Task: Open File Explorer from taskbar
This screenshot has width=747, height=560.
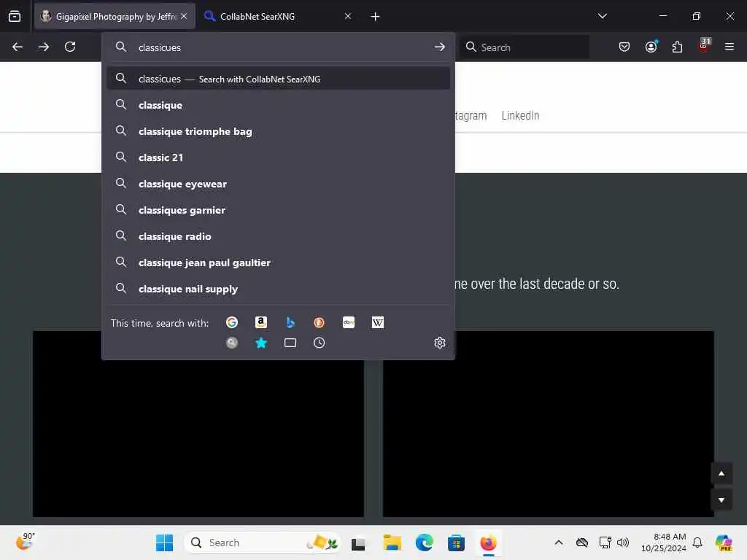Action: tap(392, 542)
